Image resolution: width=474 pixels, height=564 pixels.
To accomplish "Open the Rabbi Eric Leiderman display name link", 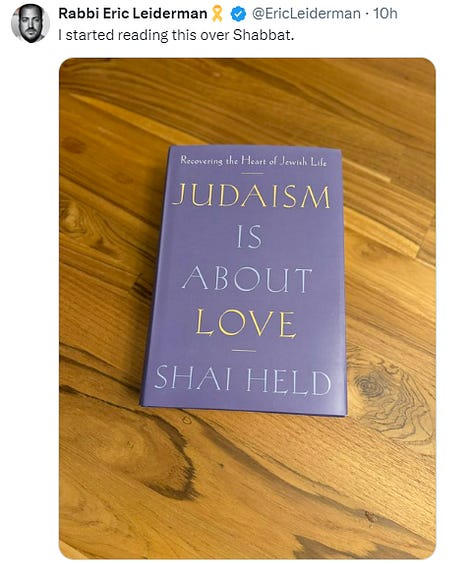I will pos(133,14).
